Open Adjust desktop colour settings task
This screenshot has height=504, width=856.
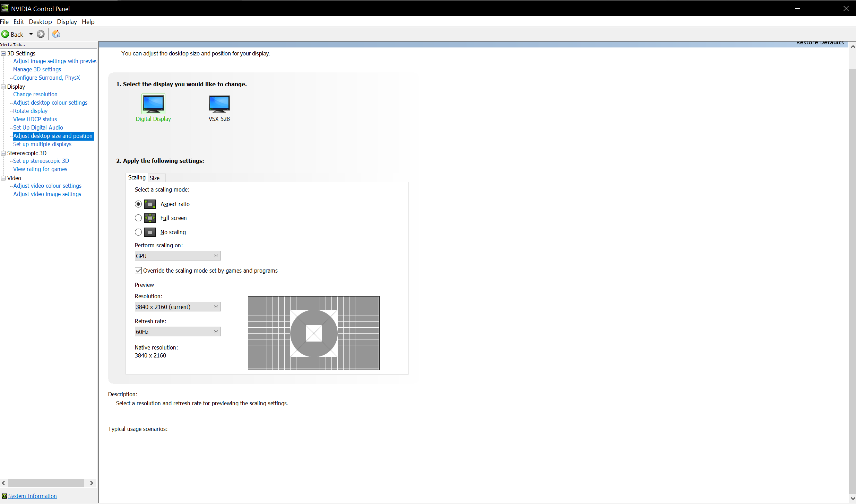click(x=50, y=103)
